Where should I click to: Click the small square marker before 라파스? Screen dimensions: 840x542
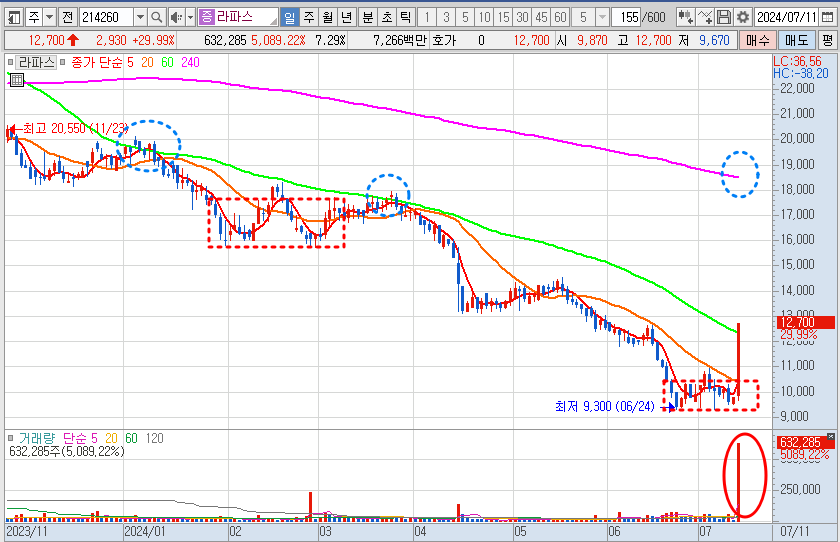point(10,63)
